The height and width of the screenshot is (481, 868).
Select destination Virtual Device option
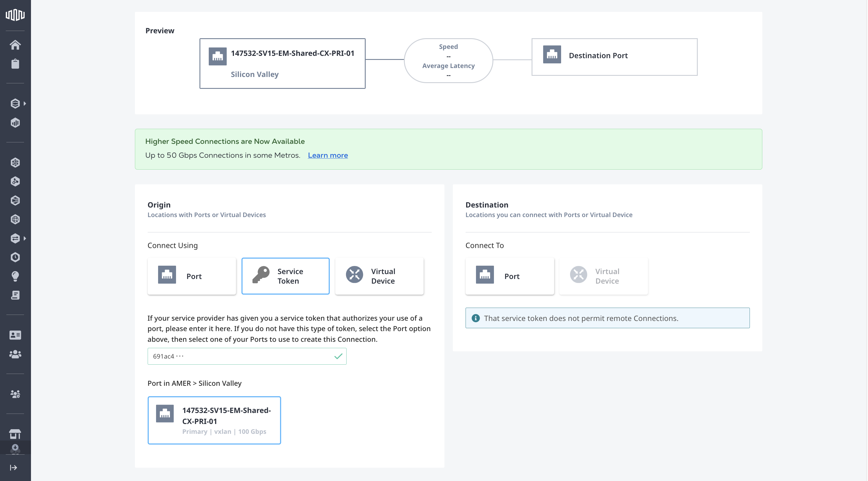pos(603,276)
